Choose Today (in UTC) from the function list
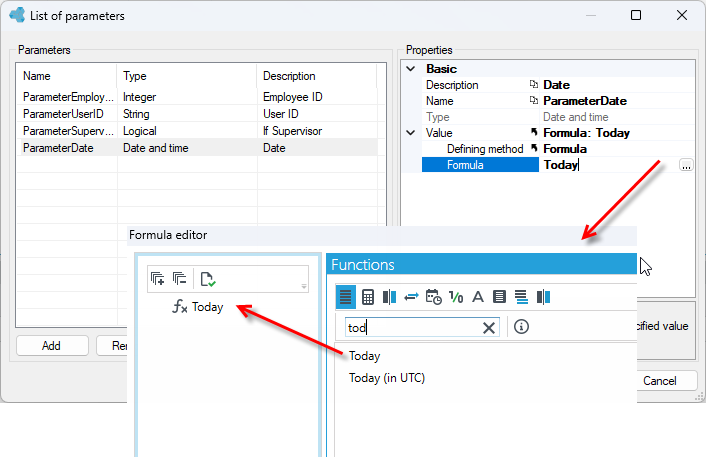This screenshot has height=457, width=706. 387,378
